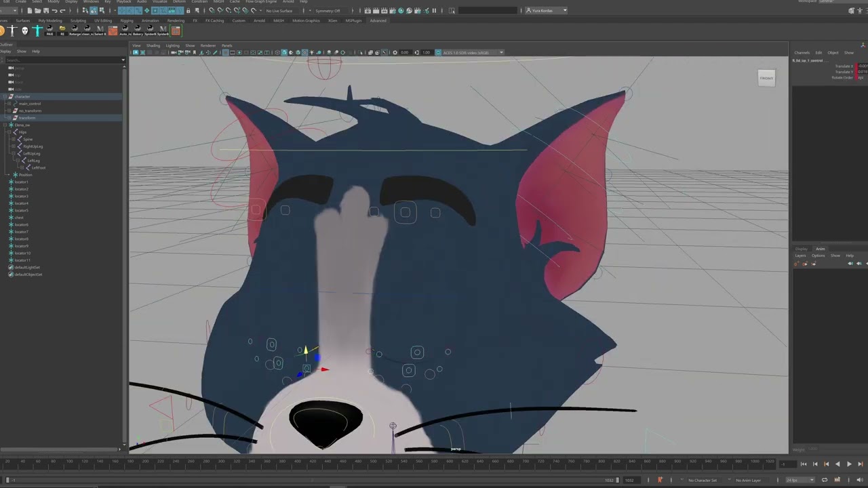Open the Yura Kordas account dropdown
The image size is (868, 488).
[547, 11]
